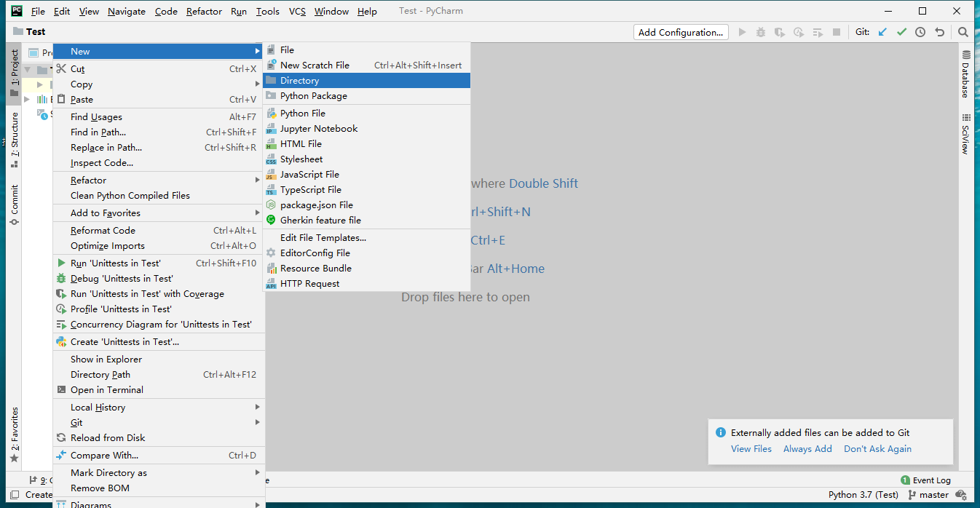
Task: Click the green Run 'Unittests in Test' icon
Action: coord(61,263)
